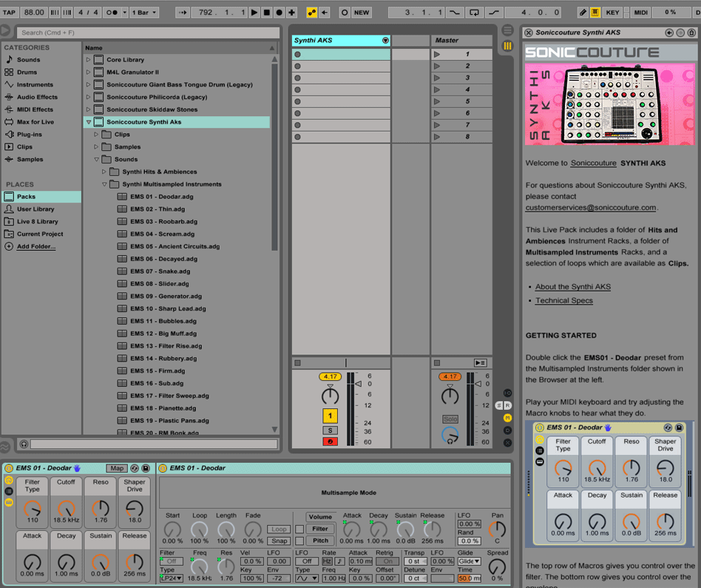Click the Arrangement Record button
The image size is (701, 588).
pos(279,13)
